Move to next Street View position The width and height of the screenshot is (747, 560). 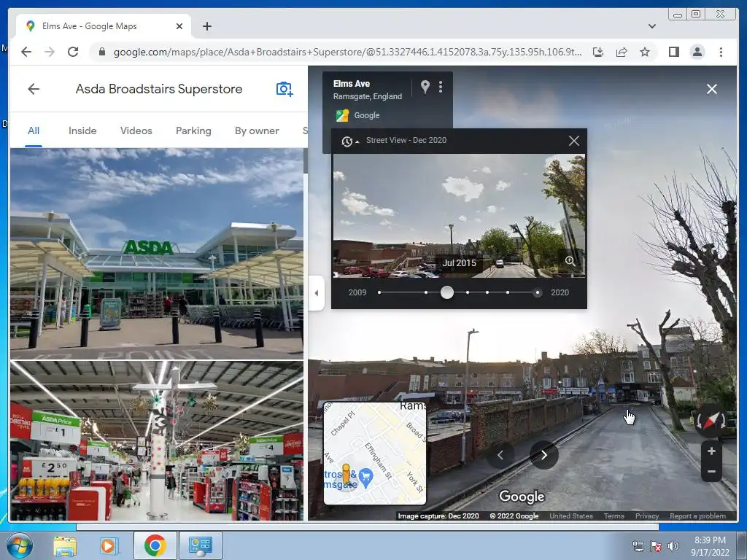pos(544,455)
